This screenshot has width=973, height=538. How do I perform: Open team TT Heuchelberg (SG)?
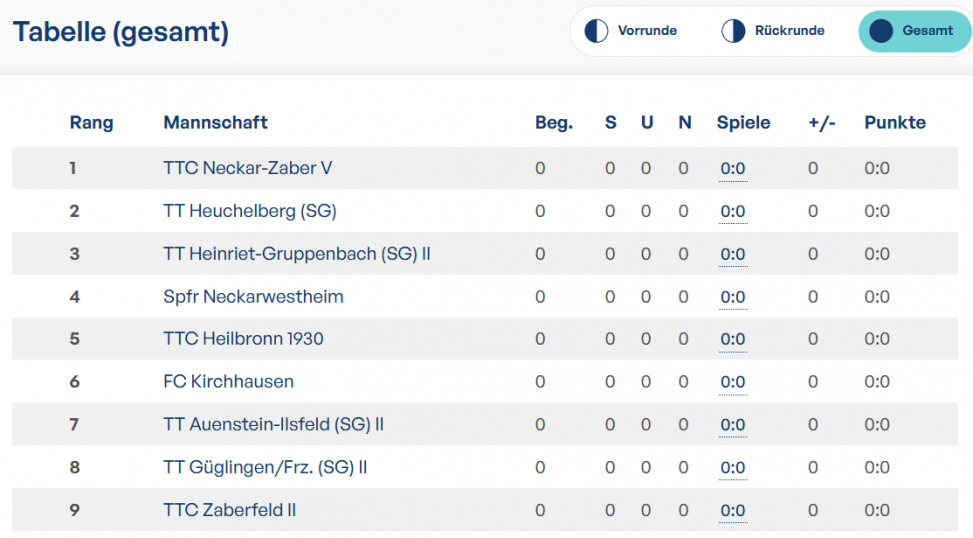(250, 211)
